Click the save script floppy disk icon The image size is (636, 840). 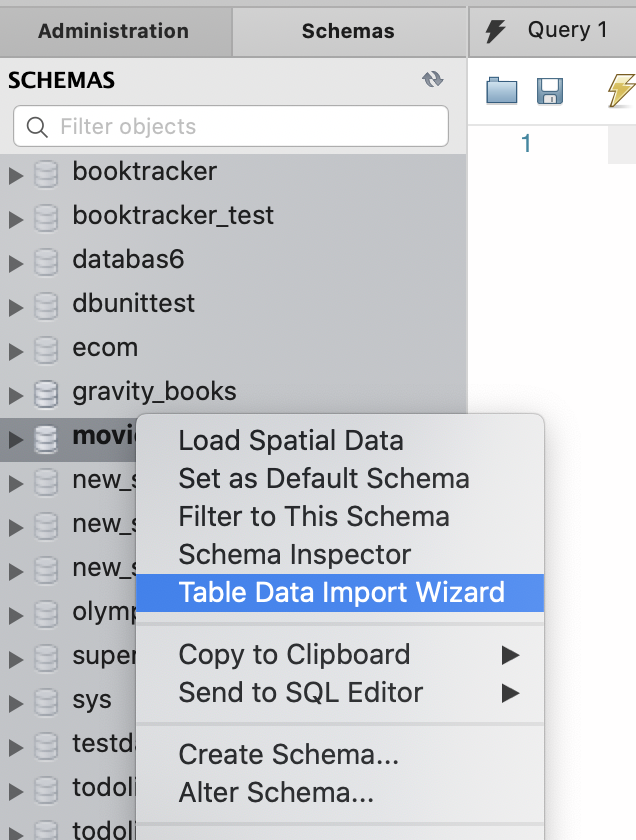[x=550, y=91]
